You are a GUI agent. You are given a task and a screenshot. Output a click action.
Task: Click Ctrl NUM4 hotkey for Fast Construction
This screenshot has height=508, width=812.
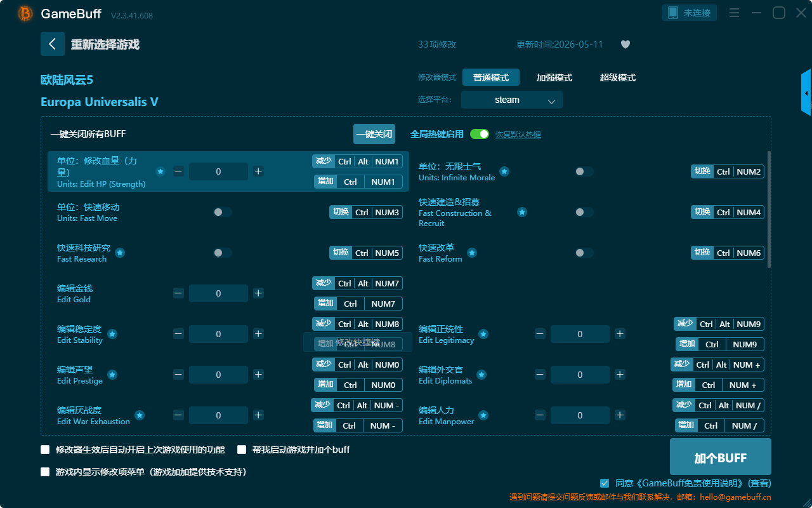[x=728, y=212]
